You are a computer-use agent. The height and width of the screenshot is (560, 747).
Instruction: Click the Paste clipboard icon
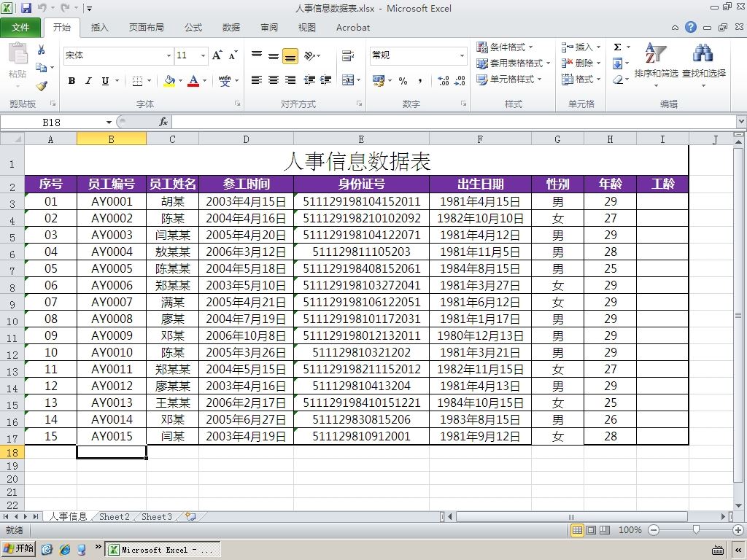(x=18, y=53)
